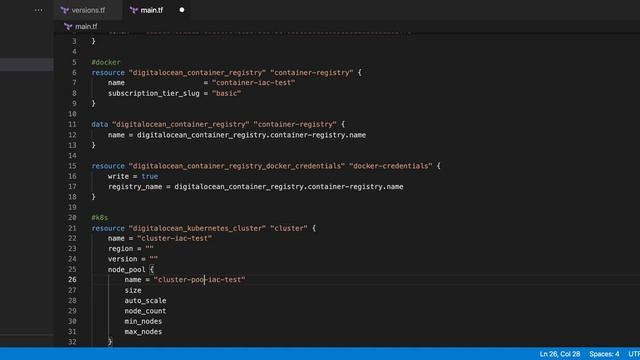Click registry_name attribute on line 17

135,187
